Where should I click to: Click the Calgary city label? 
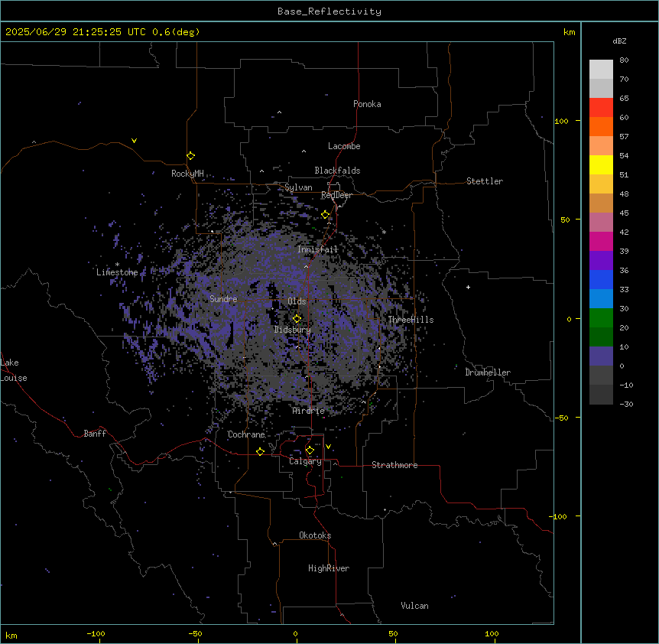tap(305, 461)
